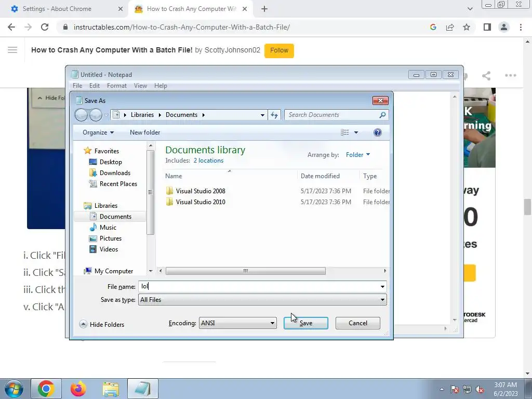532x399 pixels.
Task: Open Arrange by Folder dropdown
Action: point(358,155)
